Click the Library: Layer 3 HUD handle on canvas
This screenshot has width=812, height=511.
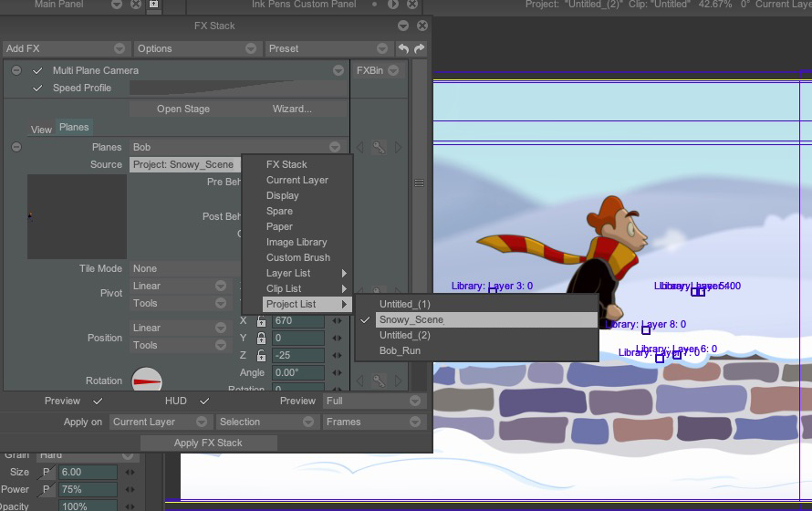click(493, 291)
